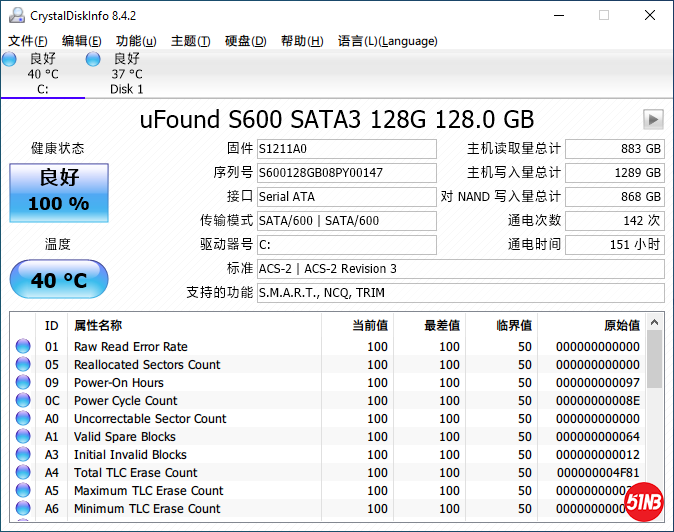Image resolution: width=674 pixels, height=532 pixels.
Task: Click status orb for Valid Spare Blocks
Action: point(23,437)
